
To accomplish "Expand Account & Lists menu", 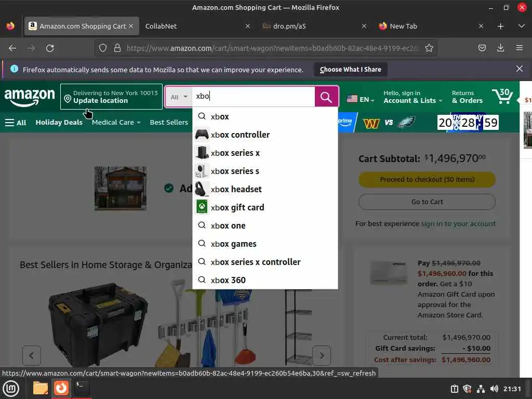I will 413,97.
